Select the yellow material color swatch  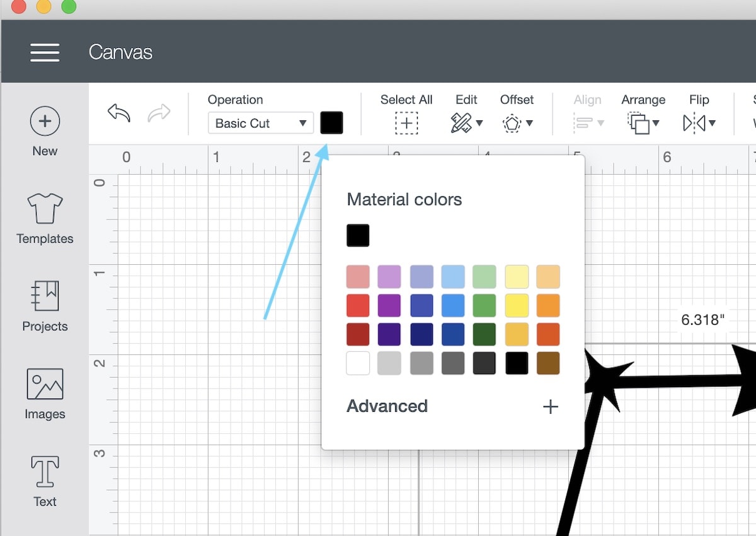point(517,305)
